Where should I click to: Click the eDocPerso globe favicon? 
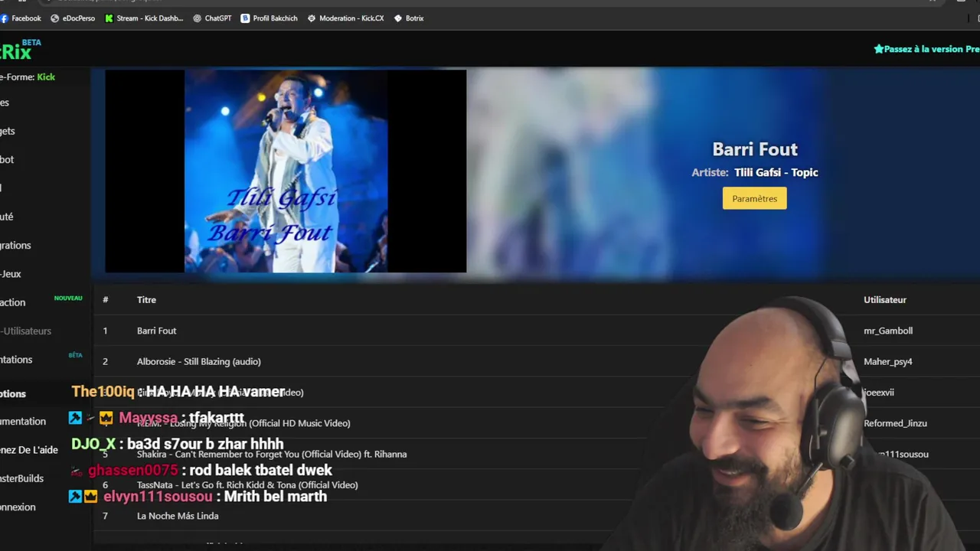point(54,18)
